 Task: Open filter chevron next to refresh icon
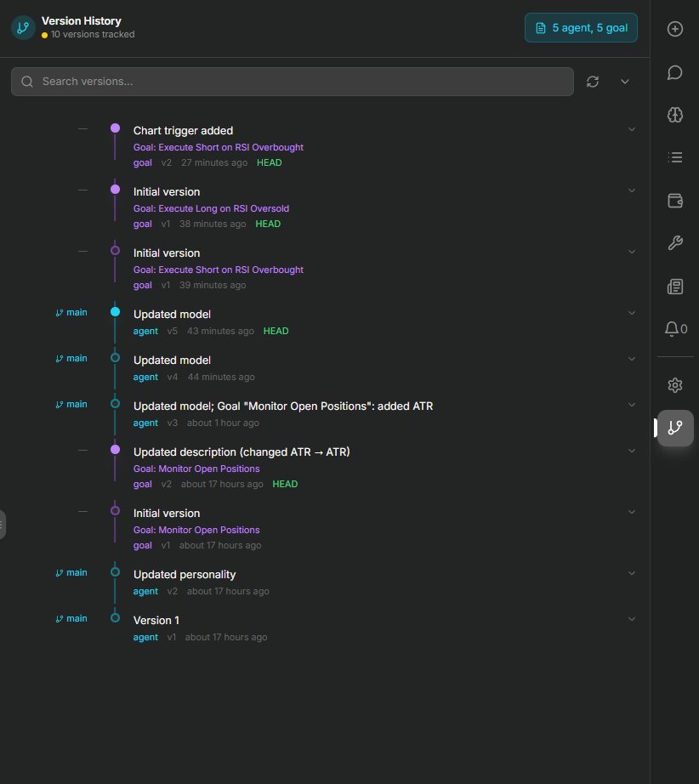(624, 82)
